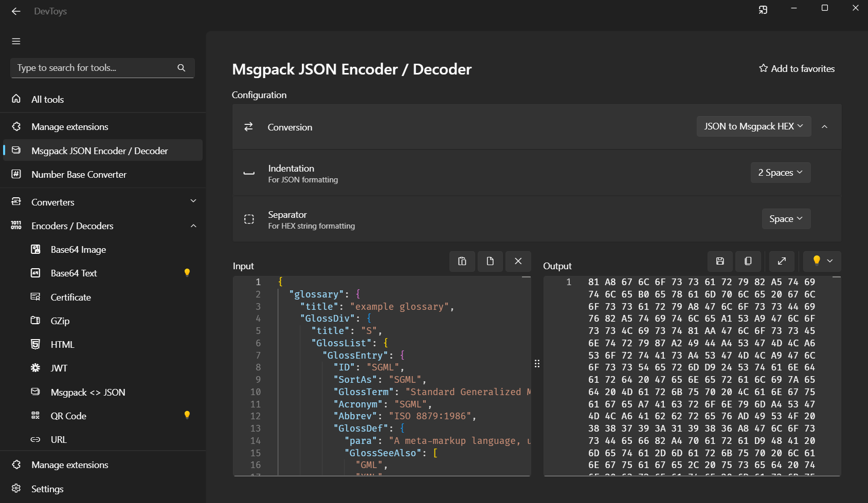The width and height of the screenshot is (868, 503).
Task: Open the JSON to Msgpack HEX conversion dropdown
Action: tap(754, 126)
